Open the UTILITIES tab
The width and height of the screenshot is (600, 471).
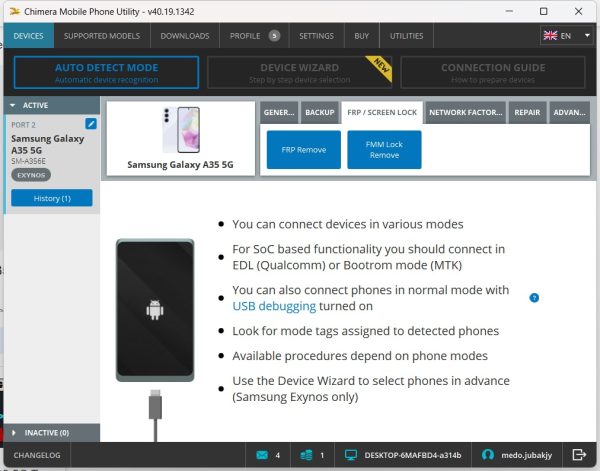pos(406,36)
